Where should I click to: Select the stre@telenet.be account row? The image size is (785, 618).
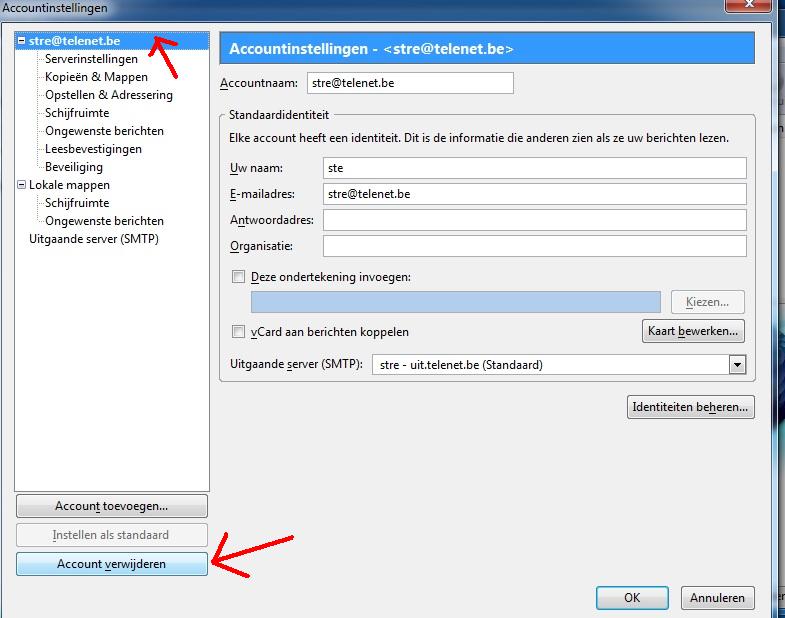click(112, 41)
